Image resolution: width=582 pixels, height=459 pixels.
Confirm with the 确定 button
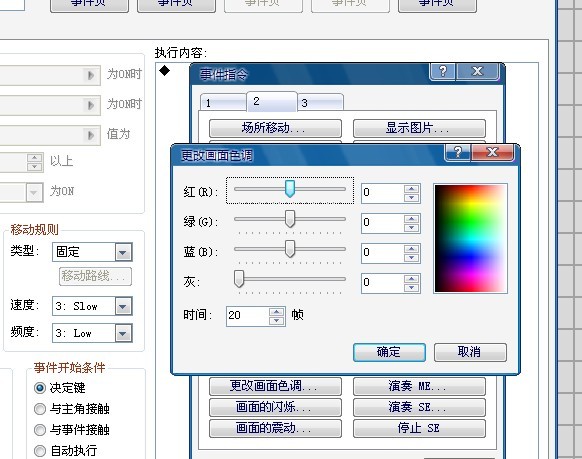tap(389, 352)
